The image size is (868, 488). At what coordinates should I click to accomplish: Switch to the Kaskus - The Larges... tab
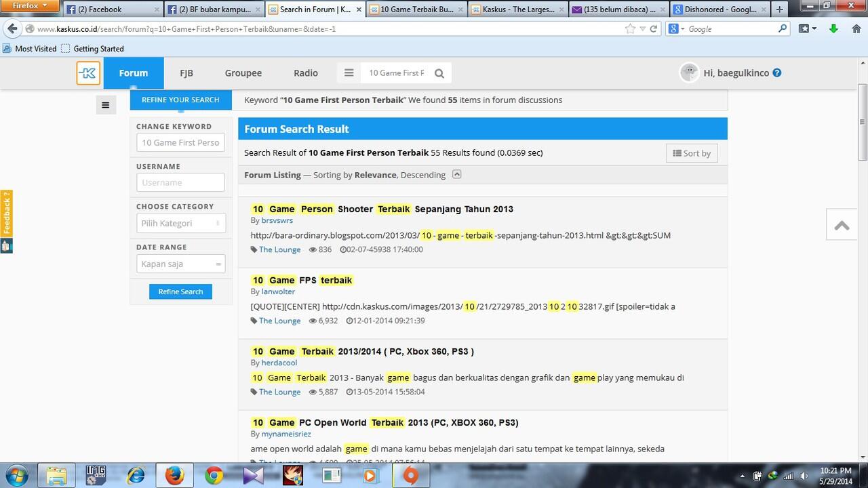(517, 9)
